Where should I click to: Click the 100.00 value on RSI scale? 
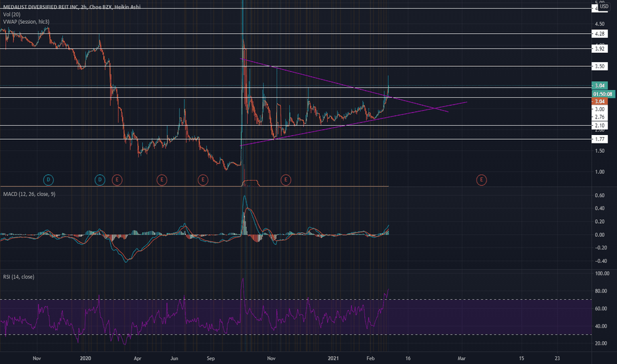602,273
